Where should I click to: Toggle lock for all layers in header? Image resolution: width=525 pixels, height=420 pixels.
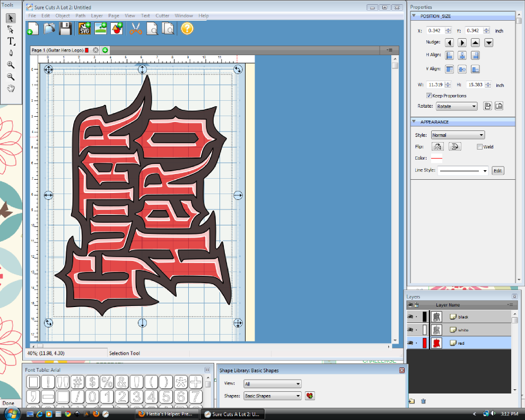point(416,305)
